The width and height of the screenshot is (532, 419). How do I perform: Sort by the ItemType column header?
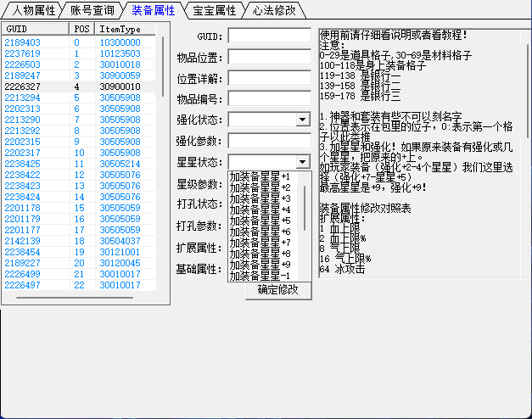(x=120, y=29)
